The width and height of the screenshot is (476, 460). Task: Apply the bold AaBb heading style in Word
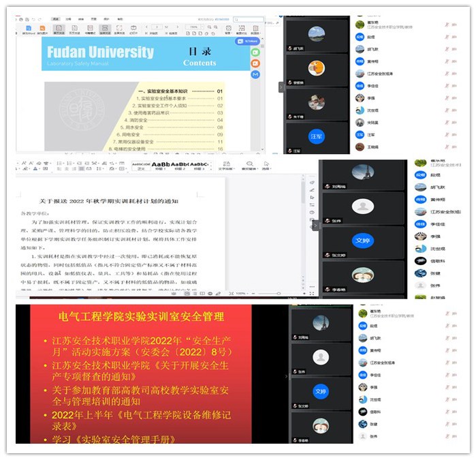[x=161, y=165]
